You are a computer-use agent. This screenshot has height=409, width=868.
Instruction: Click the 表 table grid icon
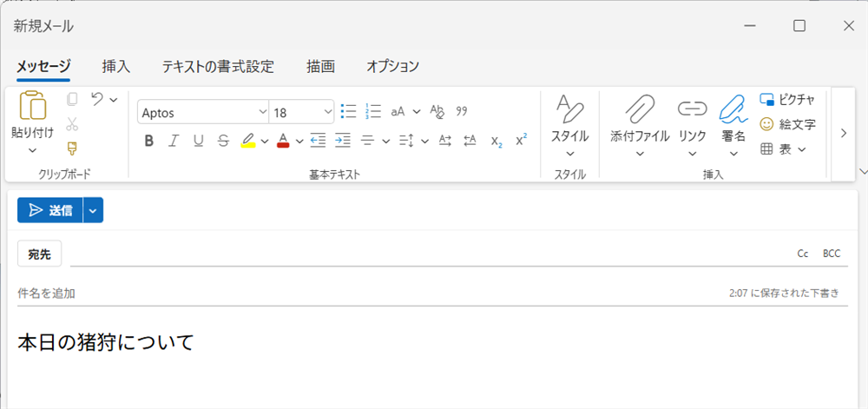[x=766, y=148]
